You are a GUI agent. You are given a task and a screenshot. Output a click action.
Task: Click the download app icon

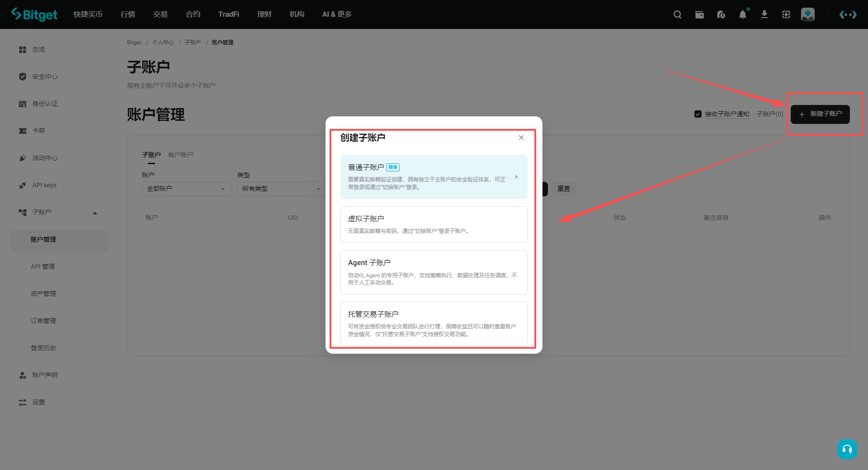point(764,14)
